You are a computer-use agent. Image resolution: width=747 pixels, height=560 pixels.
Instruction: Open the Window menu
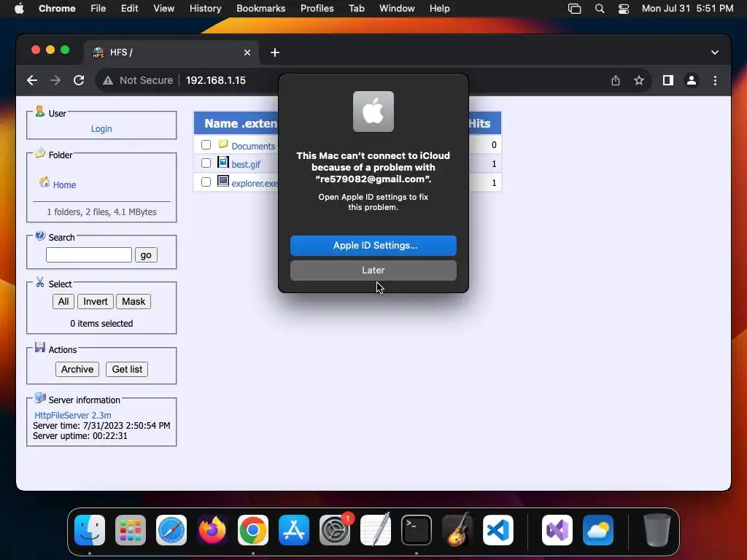[397, 8]
